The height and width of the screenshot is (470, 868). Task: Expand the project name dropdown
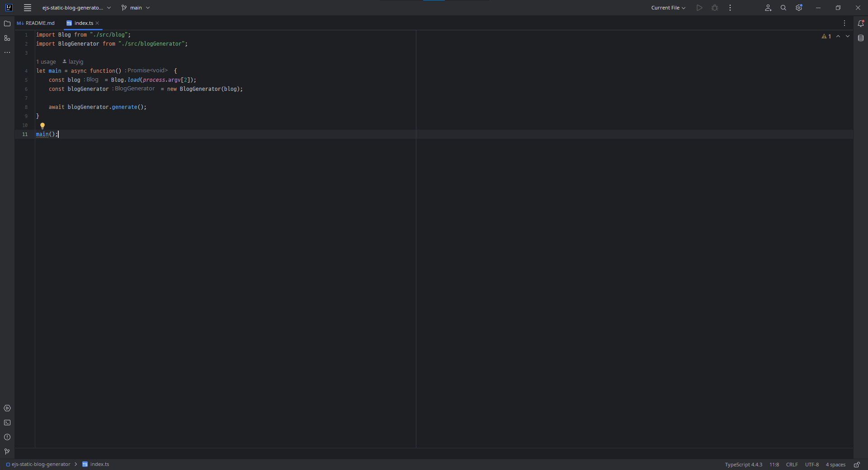(x=76, y=8)
